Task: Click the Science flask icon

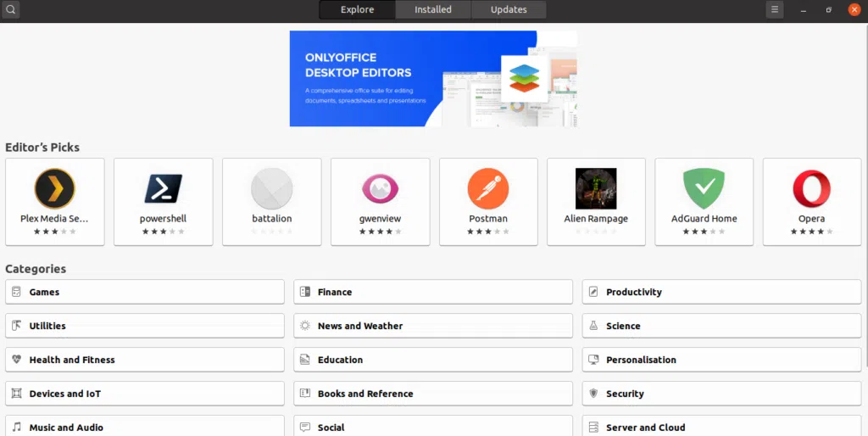Action: point(593,325)
